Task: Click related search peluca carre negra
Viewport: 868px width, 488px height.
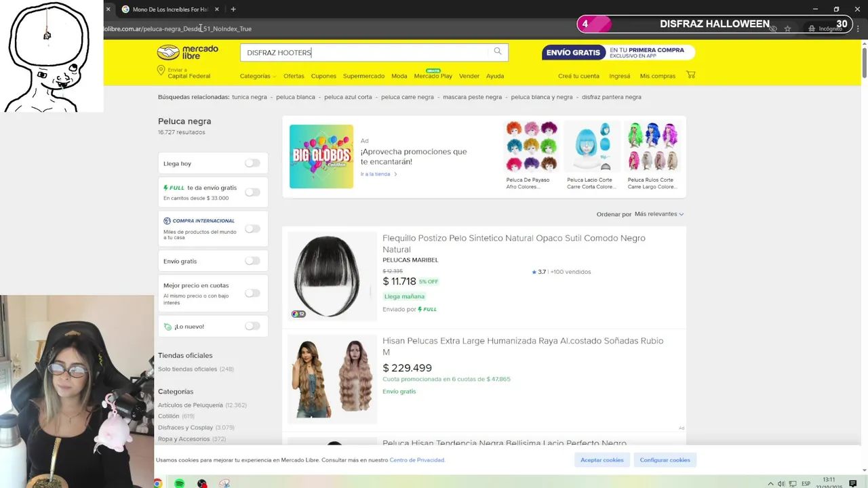Action: [408, 97]
